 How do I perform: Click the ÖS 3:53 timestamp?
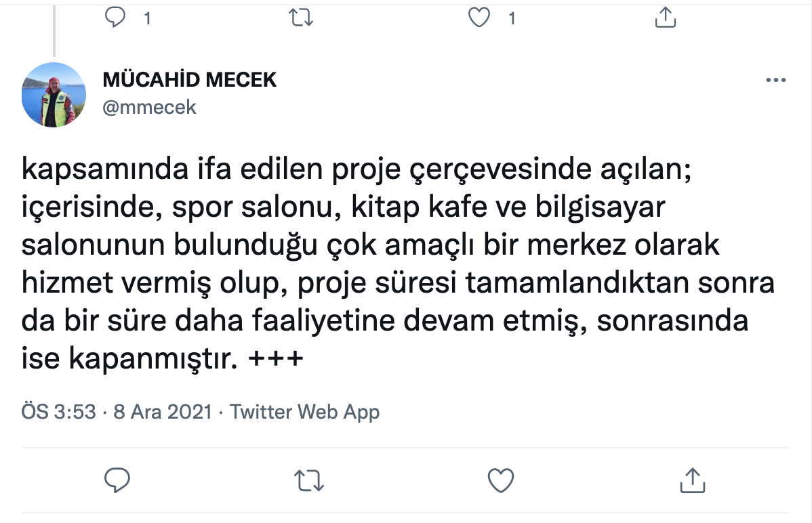58,412
